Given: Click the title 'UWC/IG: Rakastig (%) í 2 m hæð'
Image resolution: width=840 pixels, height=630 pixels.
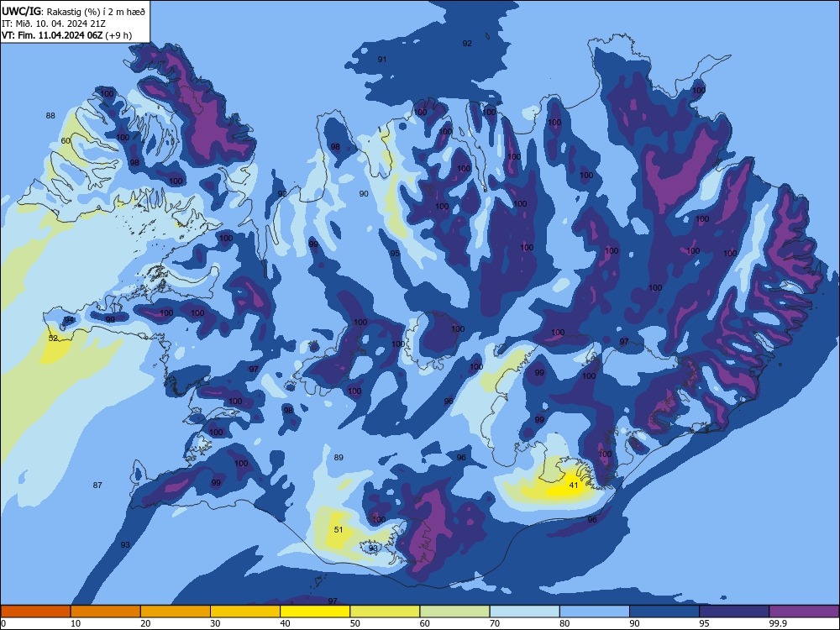Looking at the screenshot, I should (x=73, y=10).
